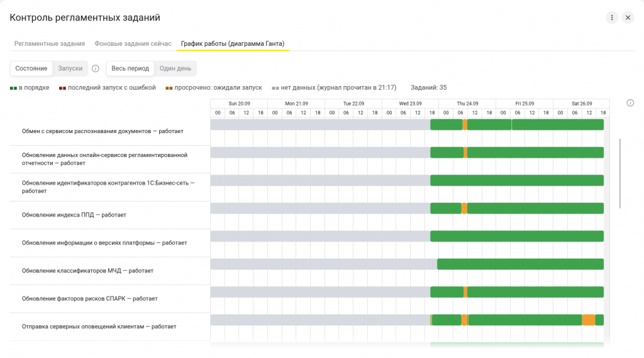Image resolution: width=644 pixels, height=358 pixels.
Task: Open the three-dot more options menu
Action: coord(611,18)
